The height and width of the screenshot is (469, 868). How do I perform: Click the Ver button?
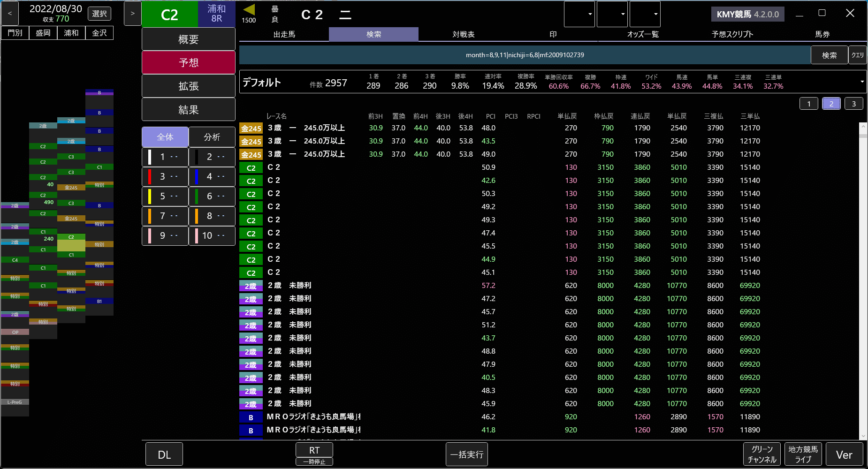(845, 454)
